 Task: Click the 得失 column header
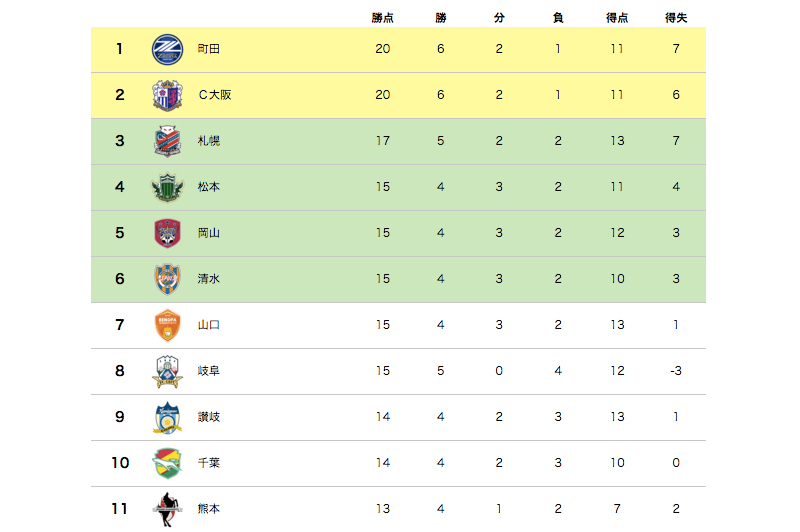click(676, 18)
